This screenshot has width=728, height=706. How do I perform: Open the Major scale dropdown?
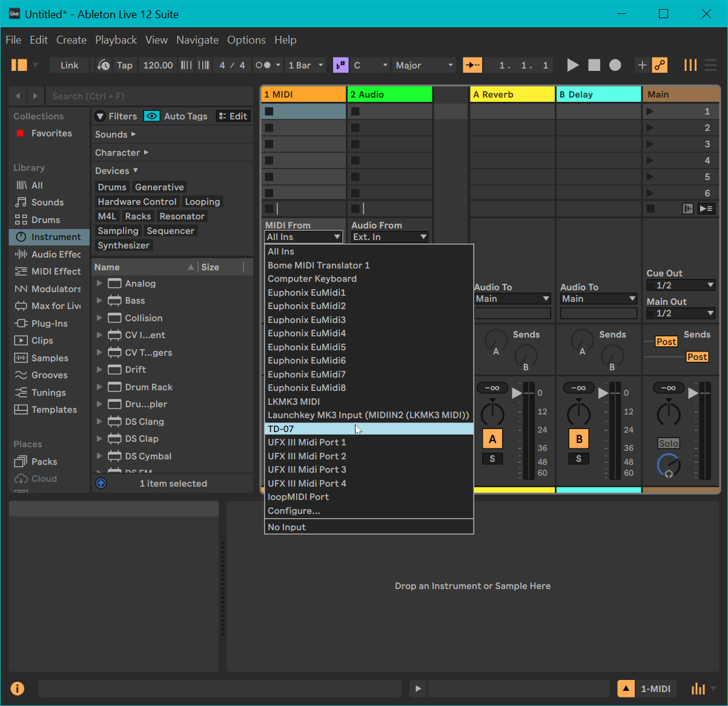point(424,65)
